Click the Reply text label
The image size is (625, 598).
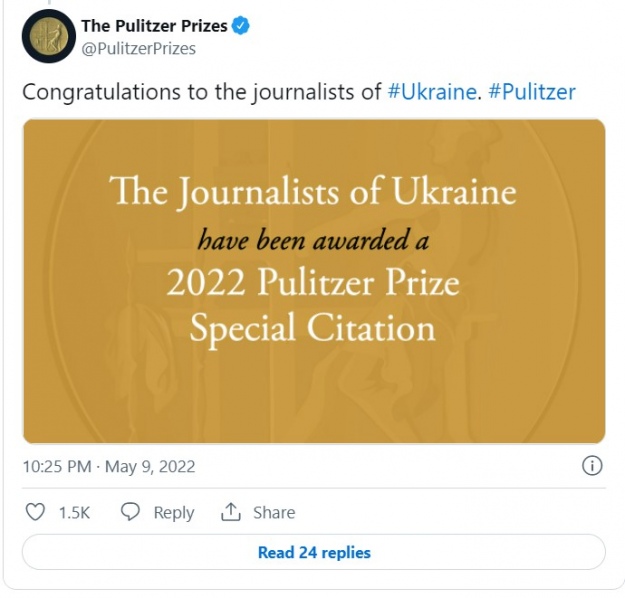tap(173, 512)
